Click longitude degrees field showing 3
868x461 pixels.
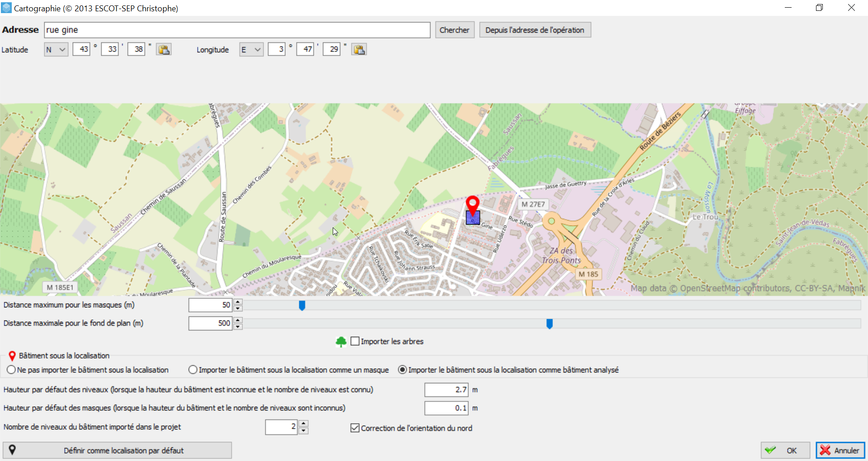click(277, 49)
